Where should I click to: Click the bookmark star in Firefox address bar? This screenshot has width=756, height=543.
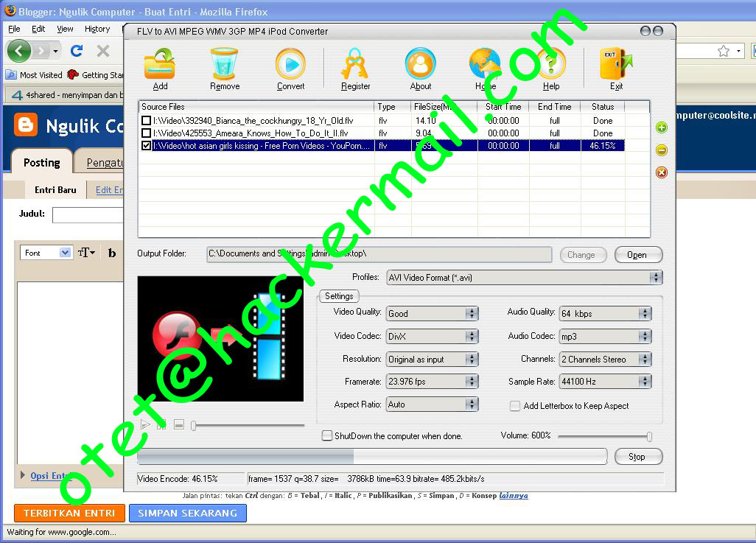[x=724, y=51]
